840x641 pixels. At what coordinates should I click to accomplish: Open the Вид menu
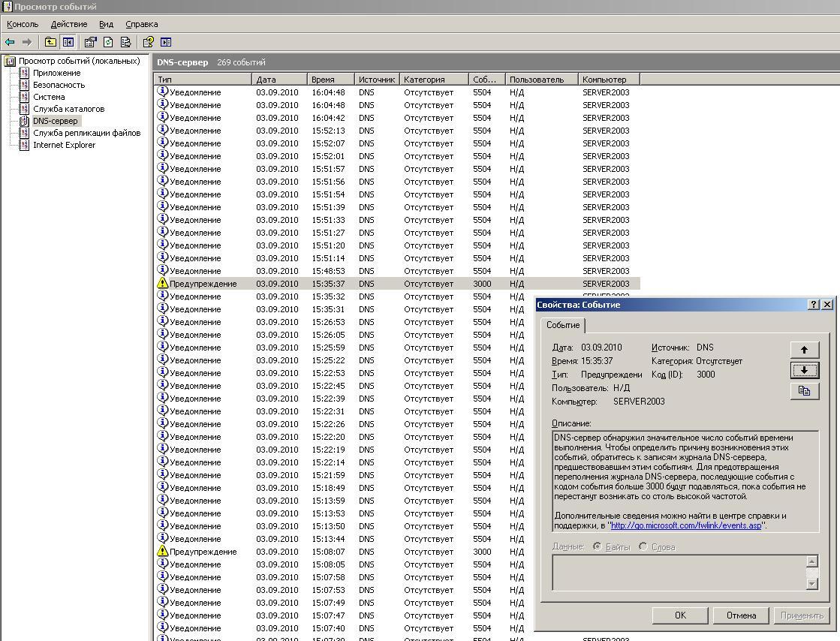106,24
